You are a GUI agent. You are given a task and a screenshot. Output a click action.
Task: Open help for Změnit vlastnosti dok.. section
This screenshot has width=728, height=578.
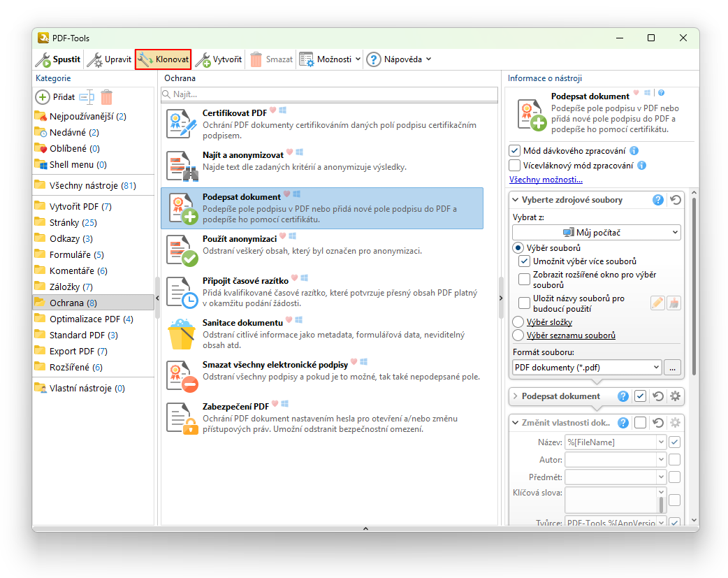point(623,423)
